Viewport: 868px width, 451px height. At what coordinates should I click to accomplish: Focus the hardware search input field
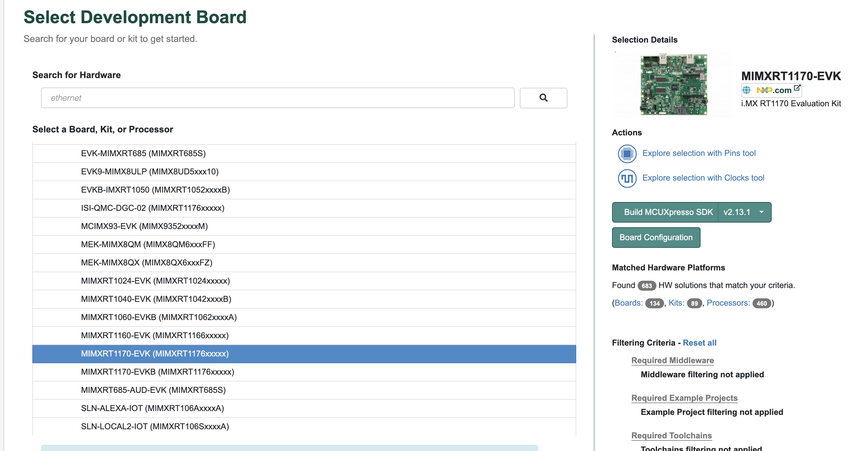click(x=277, y=98)
